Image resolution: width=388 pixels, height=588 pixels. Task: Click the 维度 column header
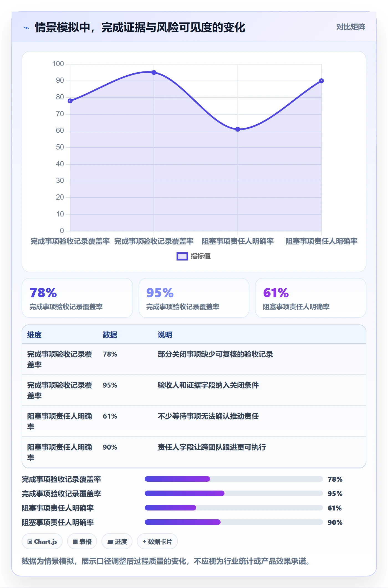34,335
